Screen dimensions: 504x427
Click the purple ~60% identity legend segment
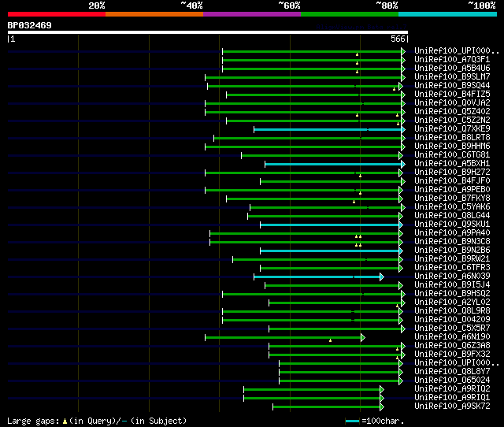coord(252,14)
